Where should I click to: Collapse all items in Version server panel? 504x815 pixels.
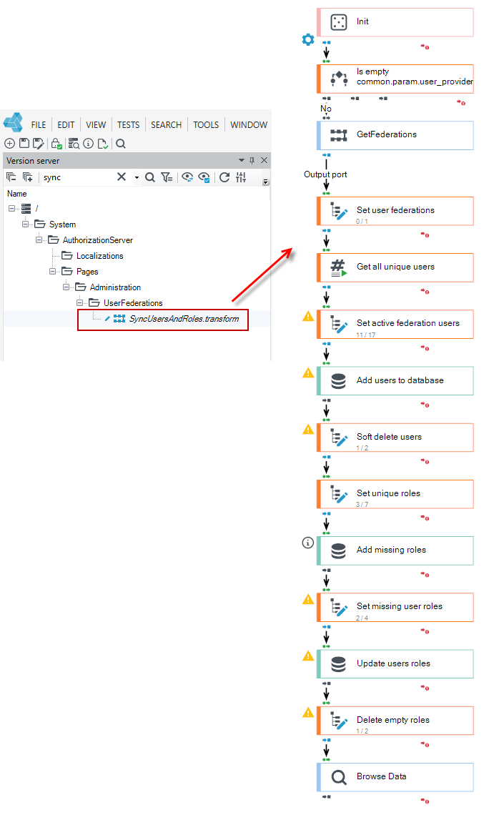(x=11, y=177)
